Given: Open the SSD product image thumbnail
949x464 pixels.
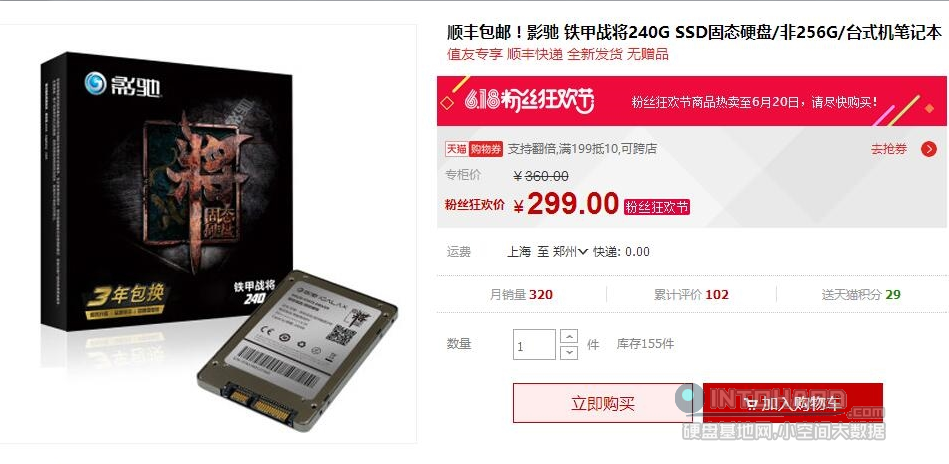Looking at the screenshot, I should [208, 234].
